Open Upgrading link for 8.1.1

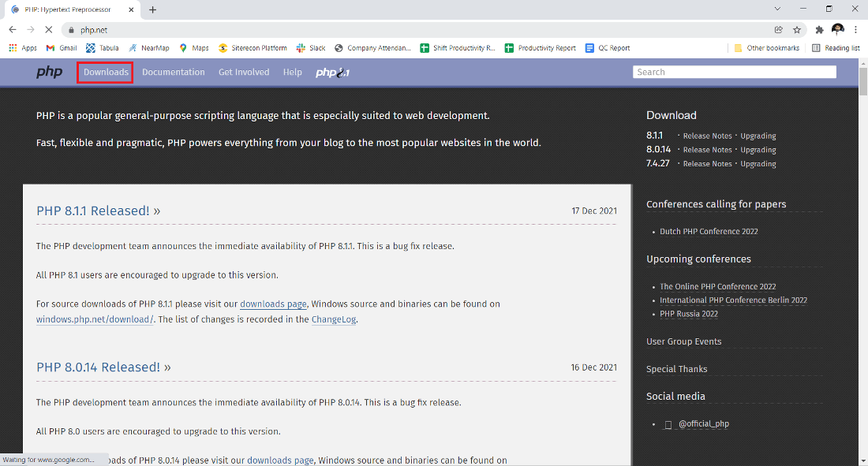pyautogui.click(x=758, y=136)
